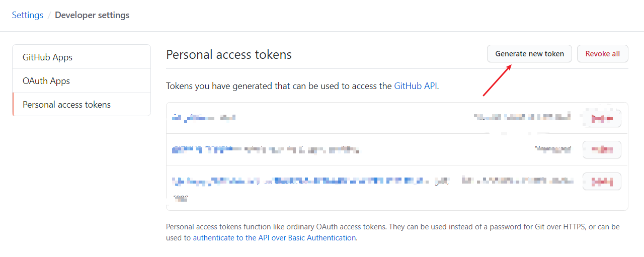Follow the Basic Authentication API link
The image size is (644, 257).
coord(274,238)
